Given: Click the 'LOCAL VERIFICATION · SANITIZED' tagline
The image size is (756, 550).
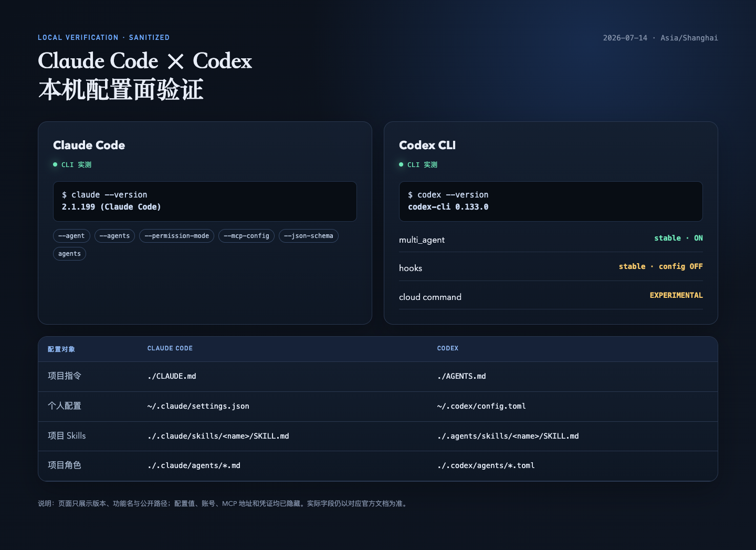Looking at the screenshot, I should (x=103, y=38).
